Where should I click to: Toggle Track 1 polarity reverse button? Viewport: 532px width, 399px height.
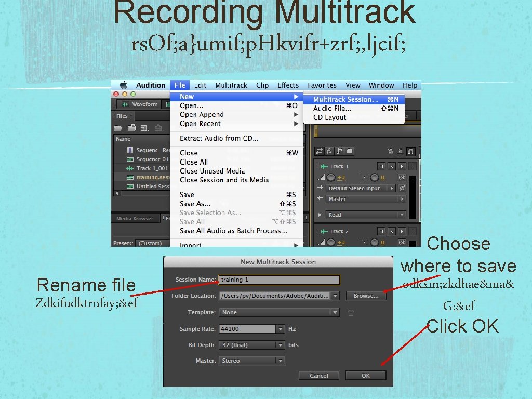402,188
